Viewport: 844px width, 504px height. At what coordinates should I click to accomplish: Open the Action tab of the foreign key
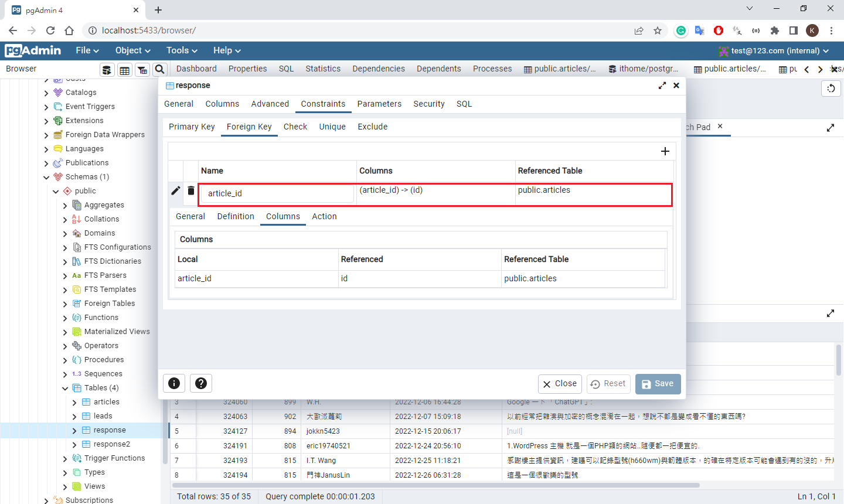[x=324, y=216]
